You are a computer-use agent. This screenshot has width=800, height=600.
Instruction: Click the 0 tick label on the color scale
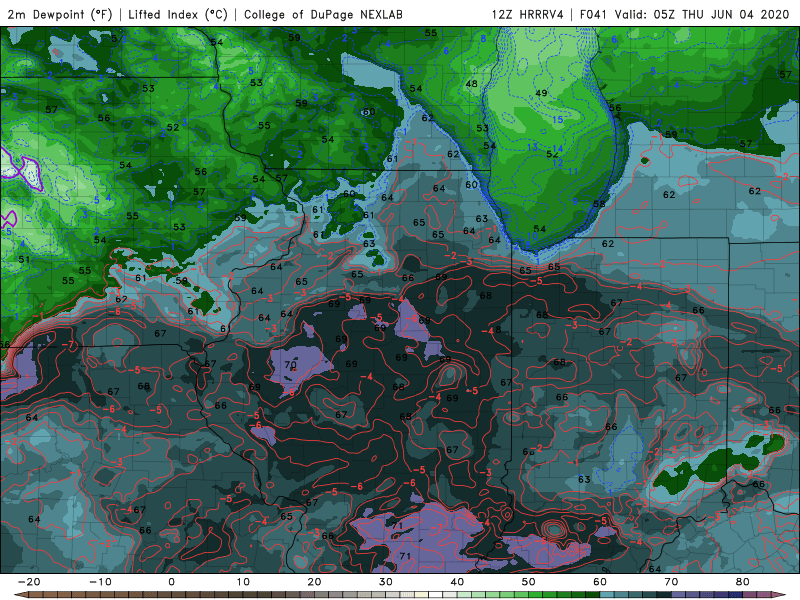tap(171, 582)
